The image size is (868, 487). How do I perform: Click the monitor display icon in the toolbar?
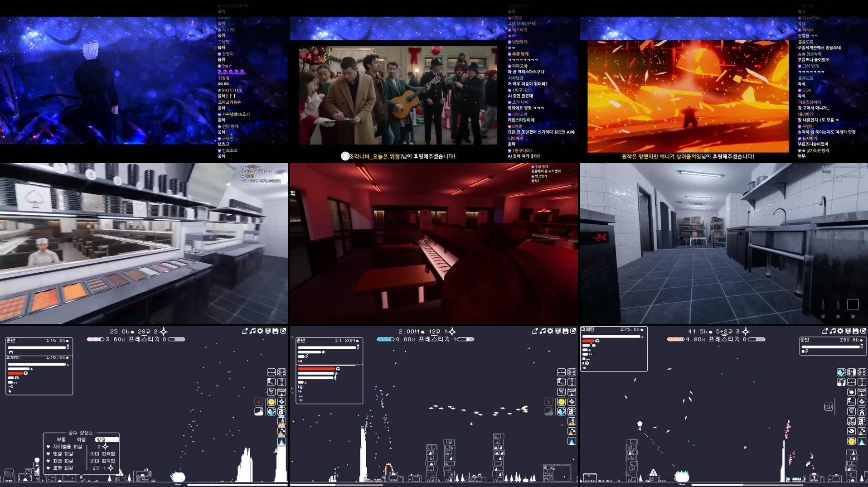[x=558, y=331]
